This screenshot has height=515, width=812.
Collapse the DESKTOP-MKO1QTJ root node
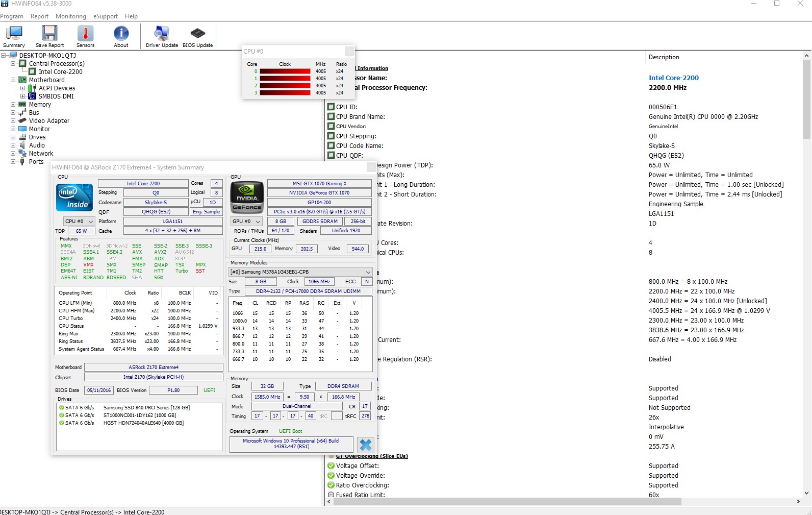4,55
